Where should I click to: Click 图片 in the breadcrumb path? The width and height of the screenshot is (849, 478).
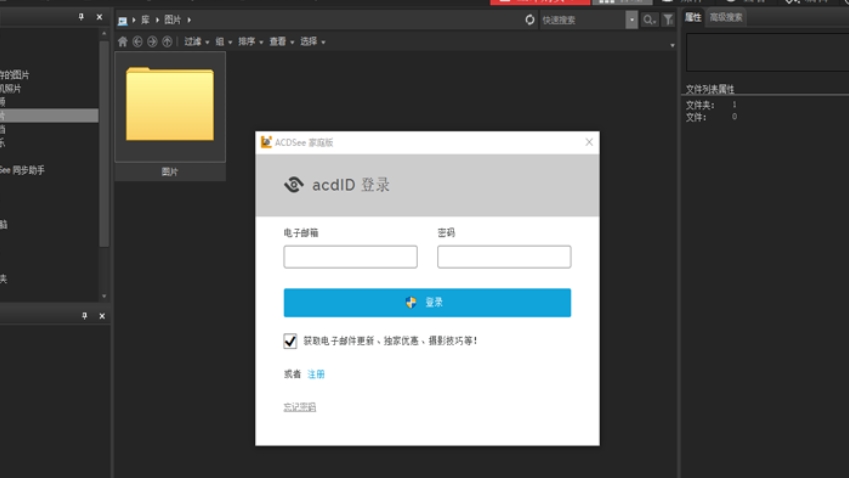[173, 20]
